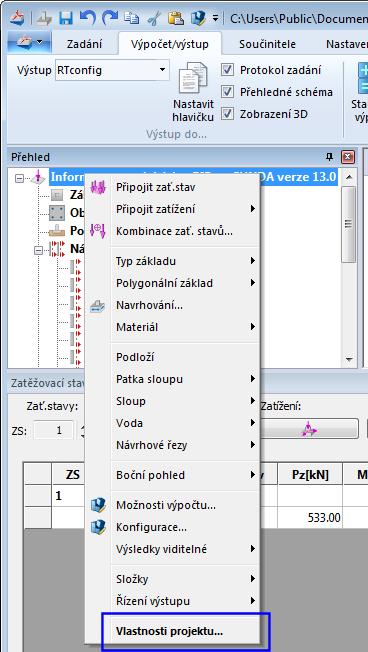This screenshot has height=652, width=368.
Task: Click the ZS column header in table
Action: [73, 475]
